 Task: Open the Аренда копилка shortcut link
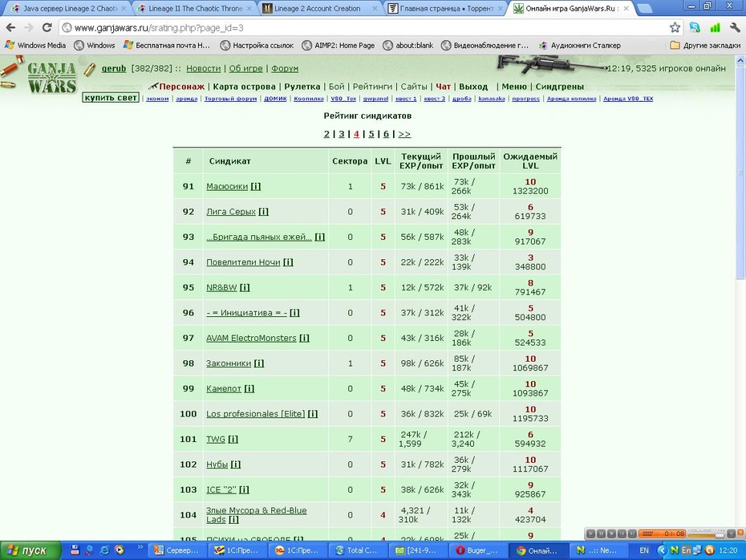pos(571,99)
